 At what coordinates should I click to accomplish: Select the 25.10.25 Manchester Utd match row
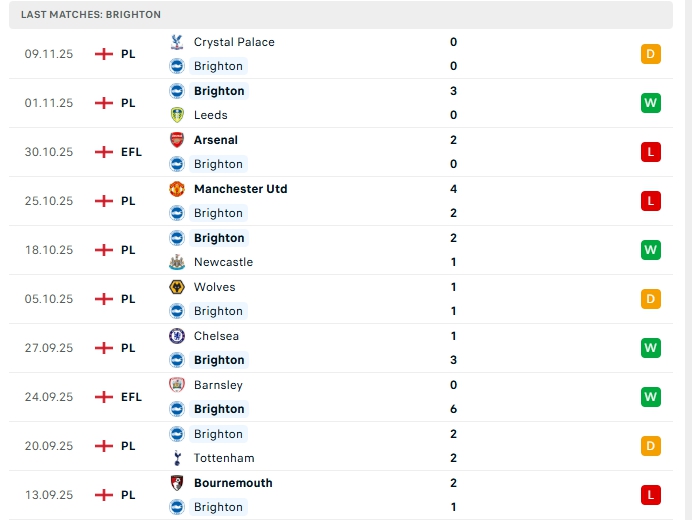(340, 201)
